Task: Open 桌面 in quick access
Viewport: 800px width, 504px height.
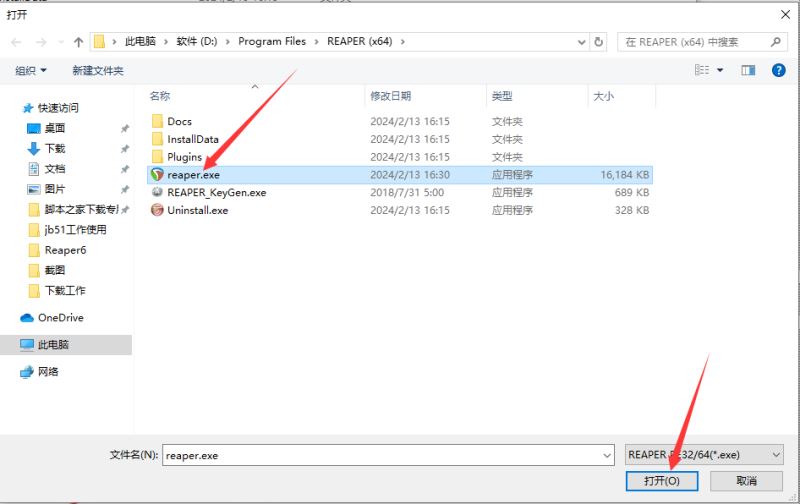Action: 55,128
